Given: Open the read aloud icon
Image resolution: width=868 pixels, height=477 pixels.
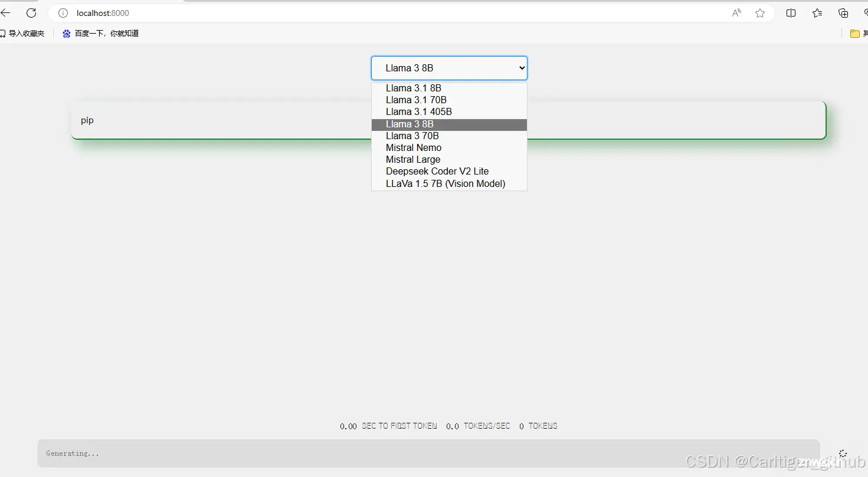Looking at the screenshot, I should pos(736,13).
